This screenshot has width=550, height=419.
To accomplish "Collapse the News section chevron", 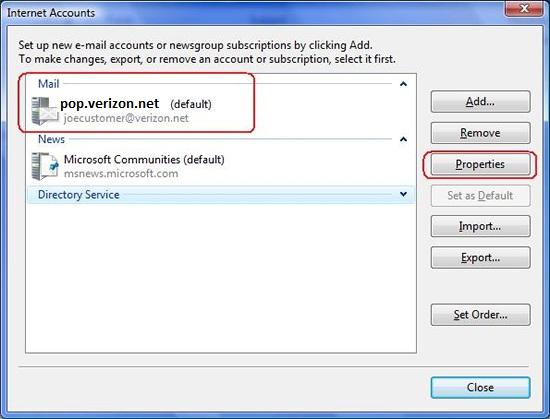I will (403, 139).
